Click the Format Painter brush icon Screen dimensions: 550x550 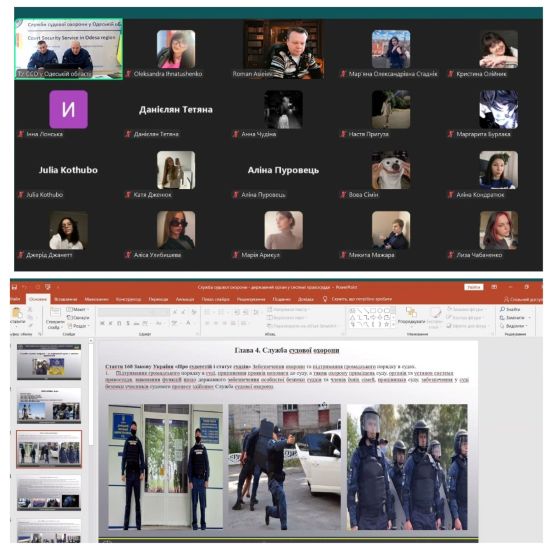30,326
